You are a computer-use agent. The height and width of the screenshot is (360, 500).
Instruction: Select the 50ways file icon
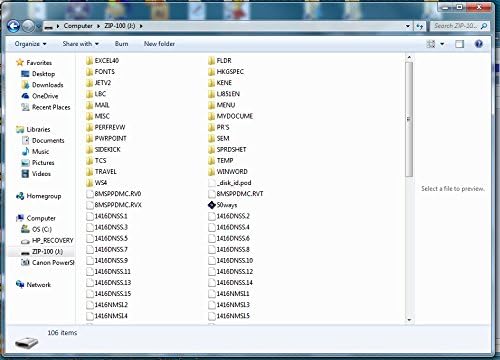click(x=211, y=205)
